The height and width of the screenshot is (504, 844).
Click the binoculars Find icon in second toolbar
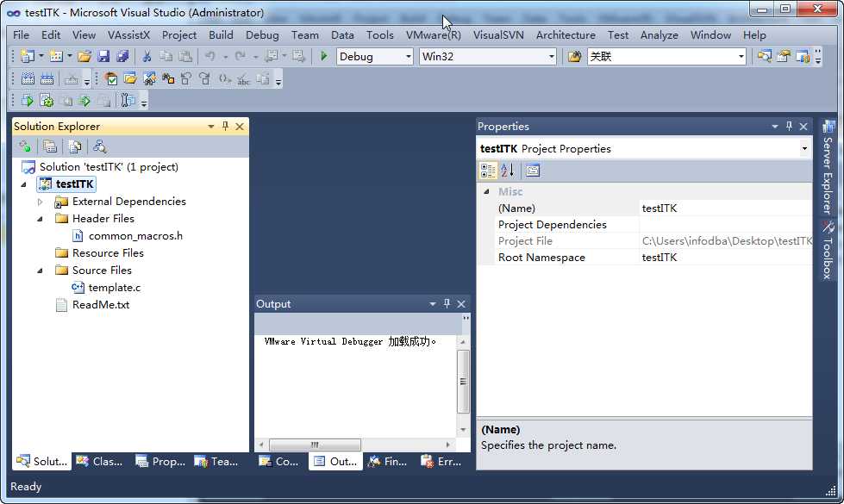(x=168, y=79)
